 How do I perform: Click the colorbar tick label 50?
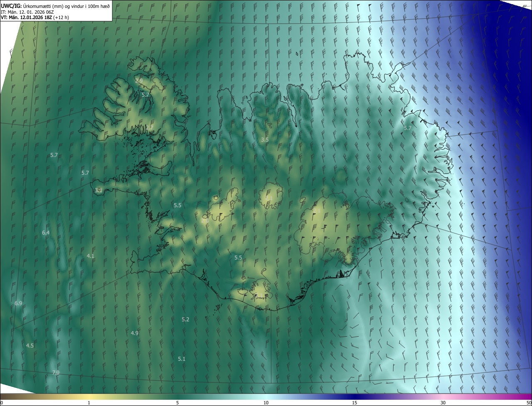pyautogui.click(x=529, y=403)
